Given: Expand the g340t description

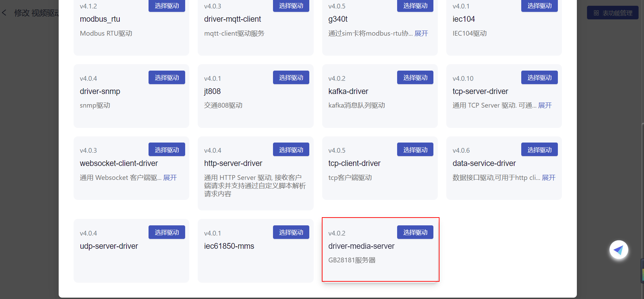Looking at the screenshot, I should [421, 33].
